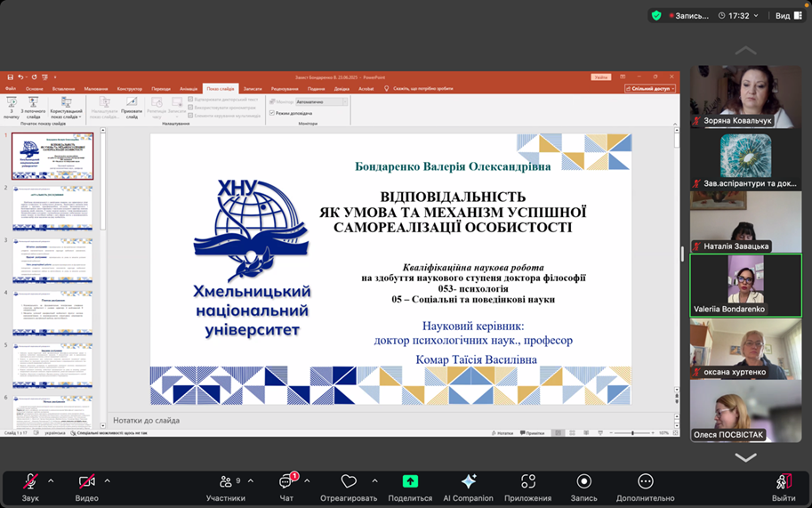812x508 pixels.
Task: Toggle Примітки comments in status bar
Action: point(533,433)
